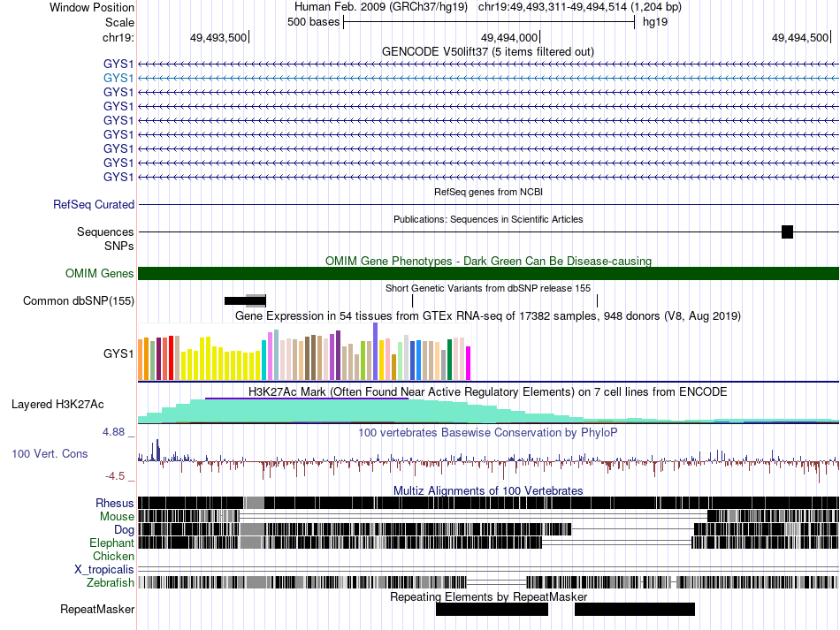Image resolution: width=840 pixels, height=630 pixels.
Task: Click the GYS1 label beside GTEx bar chart
Action: [118, 353]
